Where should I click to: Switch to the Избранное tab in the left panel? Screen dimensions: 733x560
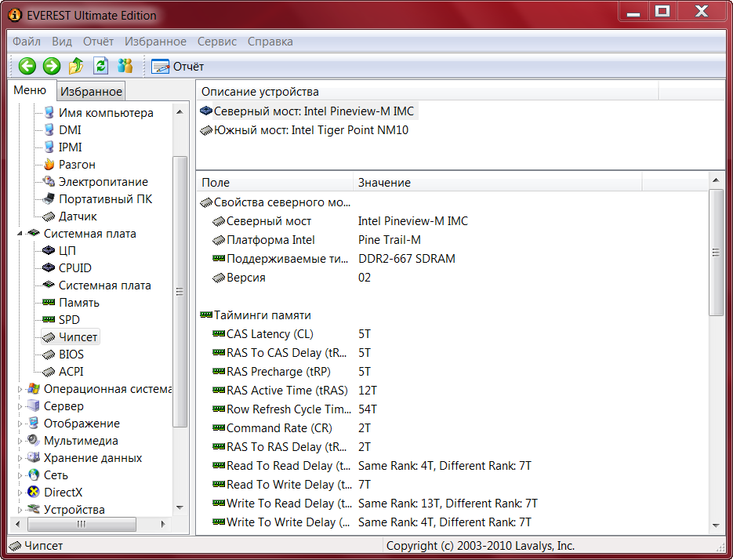91,91
